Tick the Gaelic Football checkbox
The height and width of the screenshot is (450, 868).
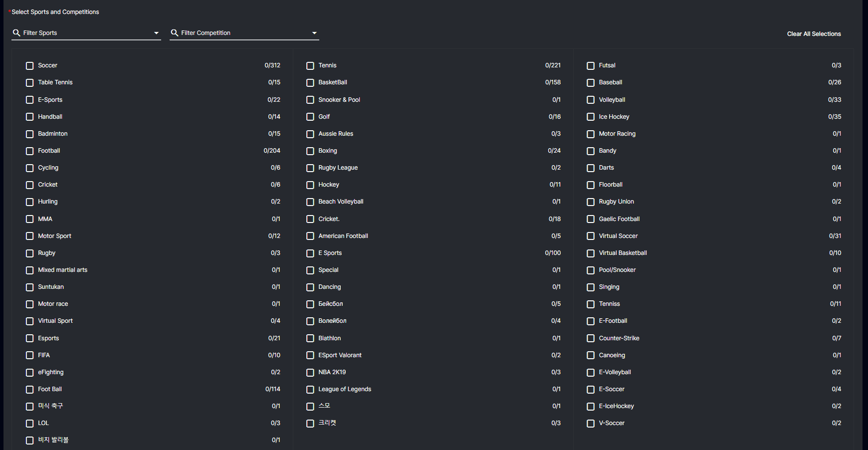(591, 219)
